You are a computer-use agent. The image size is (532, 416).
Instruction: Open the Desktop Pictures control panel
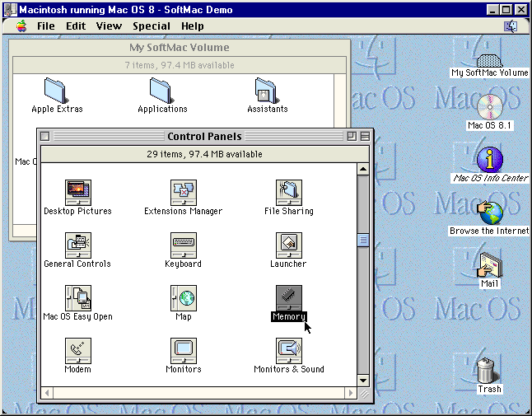click(78, 193)
